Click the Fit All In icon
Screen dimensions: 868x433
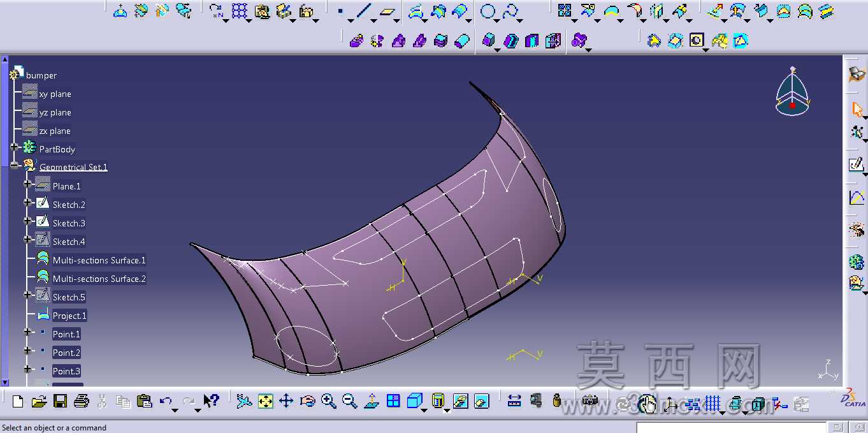pos(265,401)
